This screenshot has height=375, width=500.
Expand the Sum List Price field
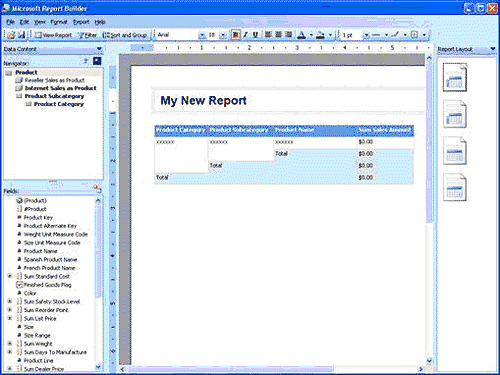[x=10, y=318]
